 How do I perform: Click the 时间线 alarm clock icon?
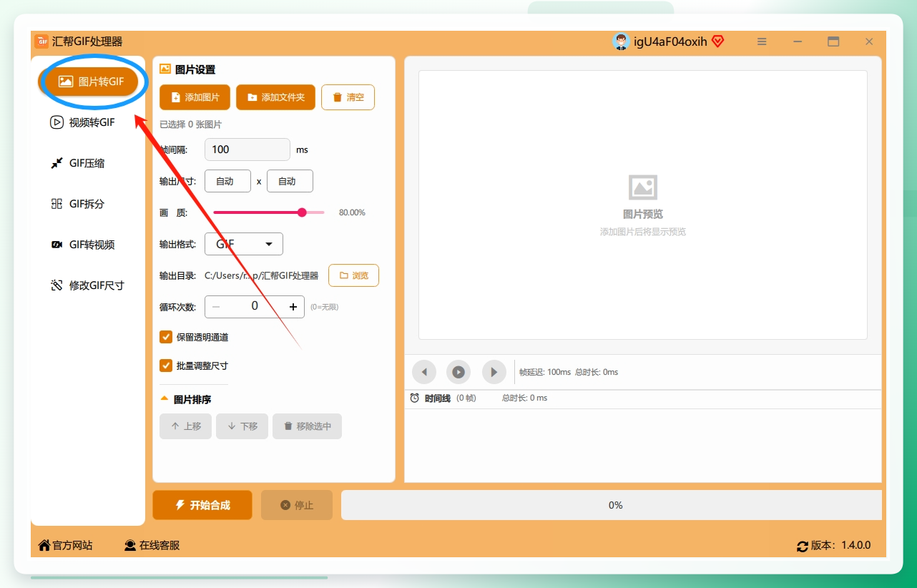click(415, 398)
